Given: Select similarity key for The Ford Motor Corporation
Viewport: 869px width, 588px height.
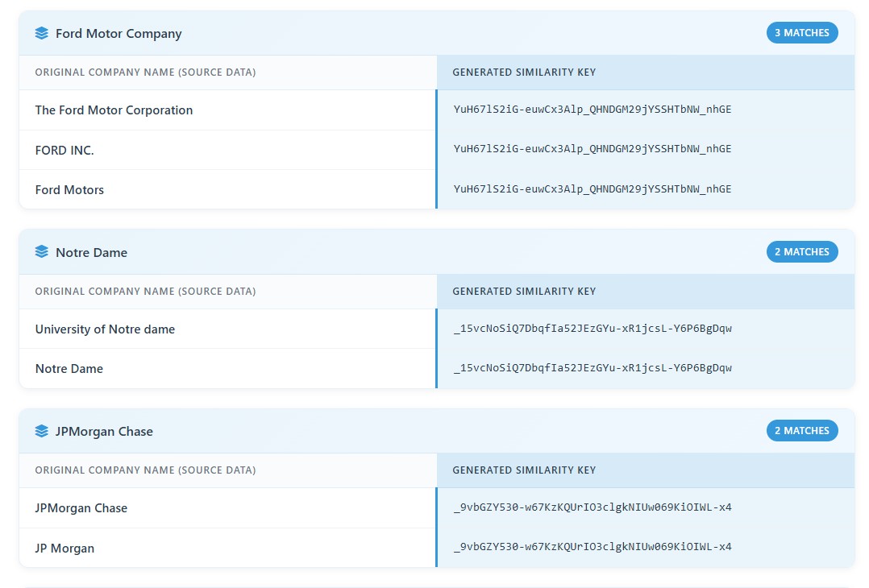Looking at the screenshot, I should [592, 109].
